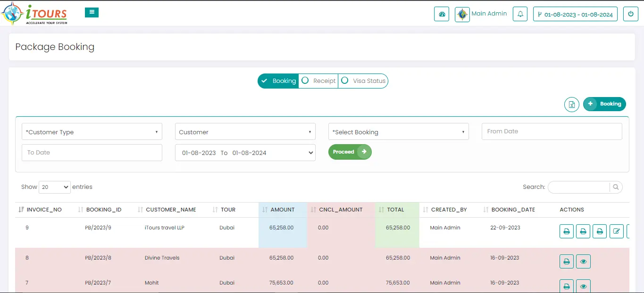Export bookings with the Excel icon
Screen dimensions: 644x293
(571, 104)
